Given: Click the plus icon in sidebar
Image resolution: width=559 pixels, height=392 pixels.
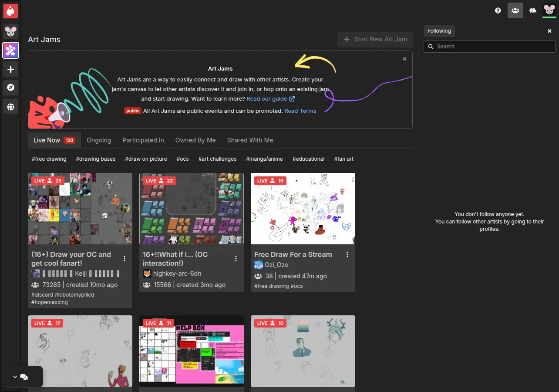Looking at the screenshot, I should click(10, 69).
